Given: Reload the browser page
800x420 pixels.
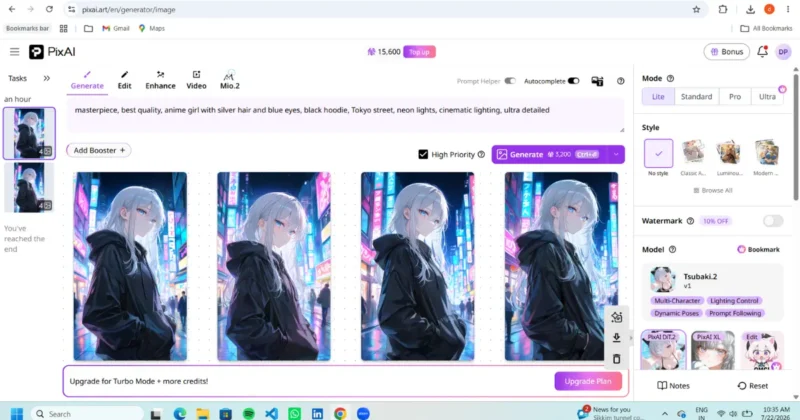Looking at the screenshot, I should click(x=49, y=9).
